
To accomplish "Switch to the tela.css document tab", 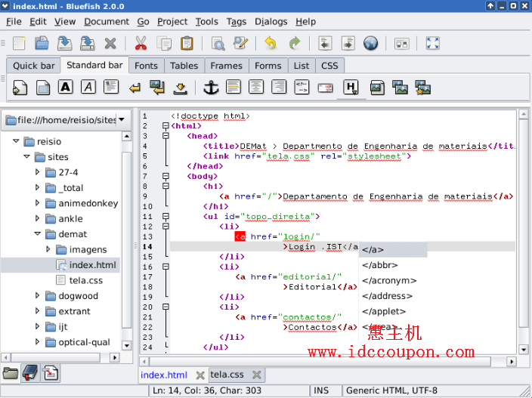I will [x=227, y=375].
